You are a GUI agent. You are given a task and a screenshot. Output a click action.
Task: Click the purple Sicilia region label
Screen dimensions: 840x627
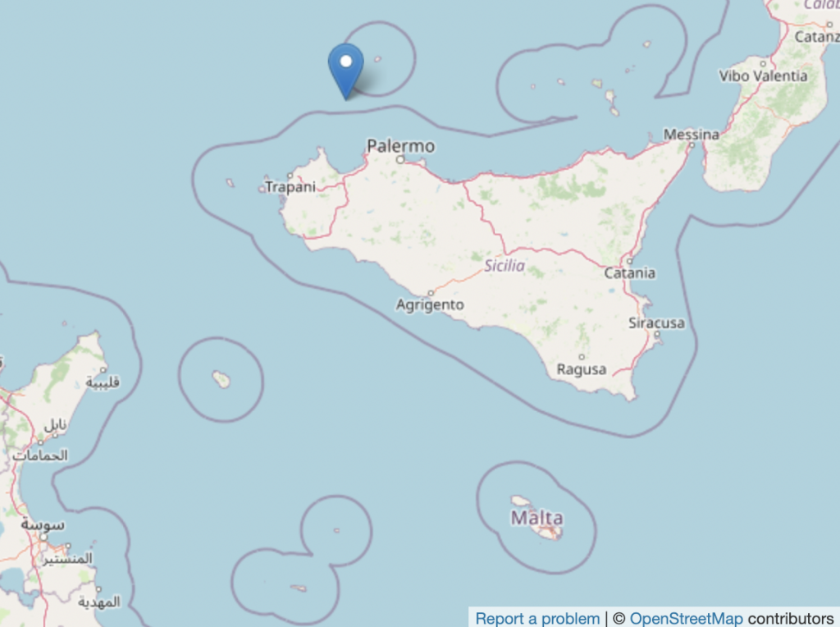(504, 266)
